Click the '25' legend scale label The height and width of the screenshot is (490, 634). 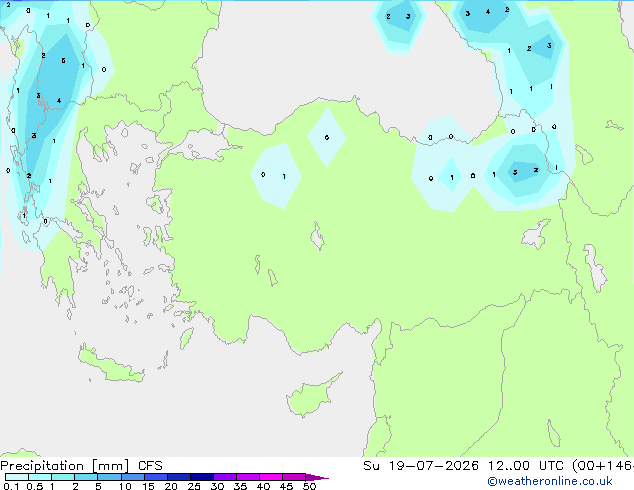tap(194, 486)
